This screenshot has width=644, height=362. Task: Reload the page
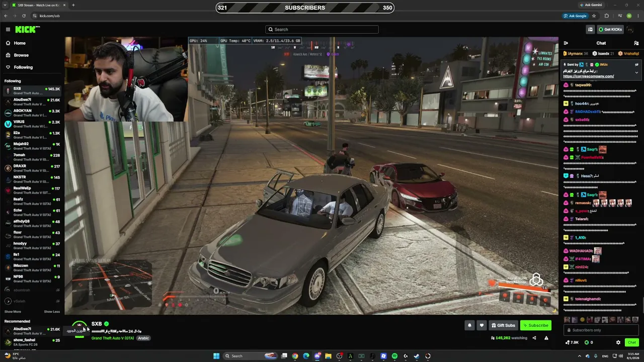click(24, 16)
